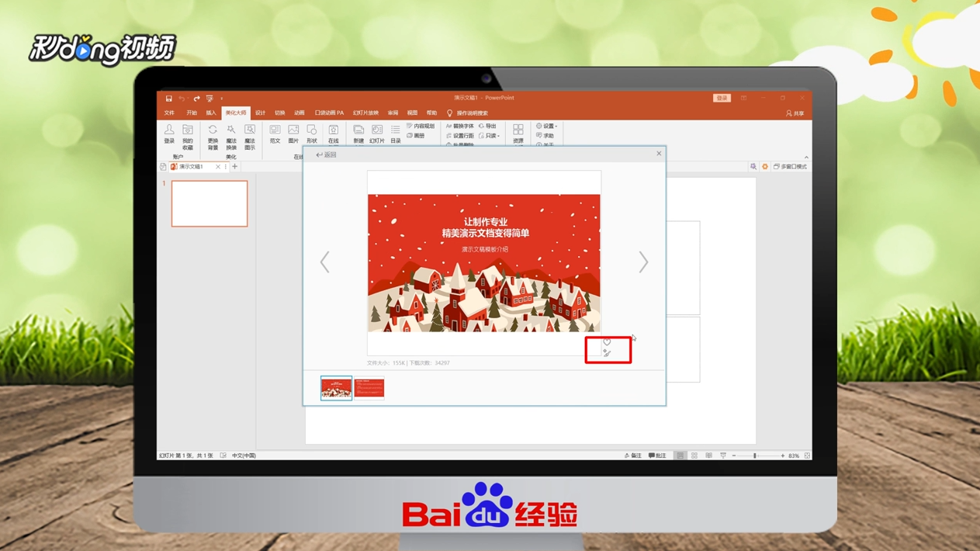Click the Redo arrow icon
The image size is (980, 551).
[196, 99]
